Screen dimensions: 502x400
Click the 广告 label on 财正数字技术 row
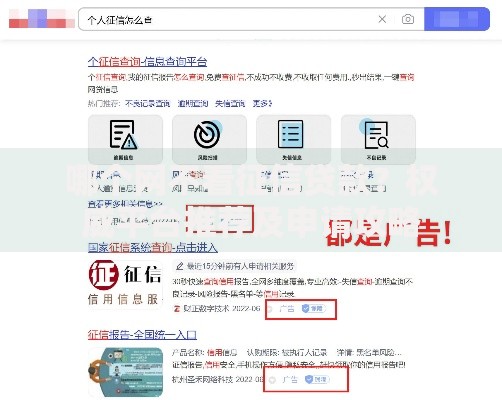pyautogui.click(x=287, y=309)
